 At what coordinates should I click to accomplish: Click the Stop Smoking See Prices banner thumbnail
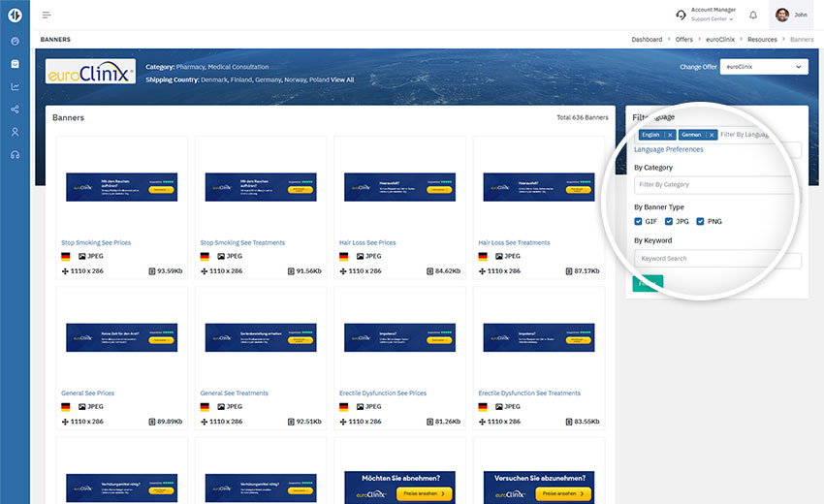[x=122, y=187]
